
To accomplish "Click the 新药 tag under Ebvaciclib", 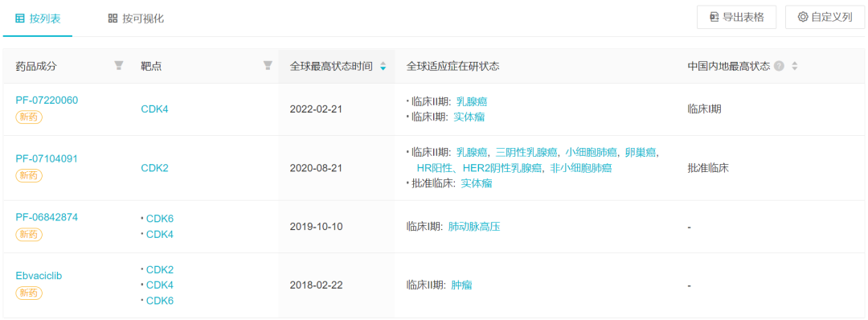I will (x=29, y=293).
